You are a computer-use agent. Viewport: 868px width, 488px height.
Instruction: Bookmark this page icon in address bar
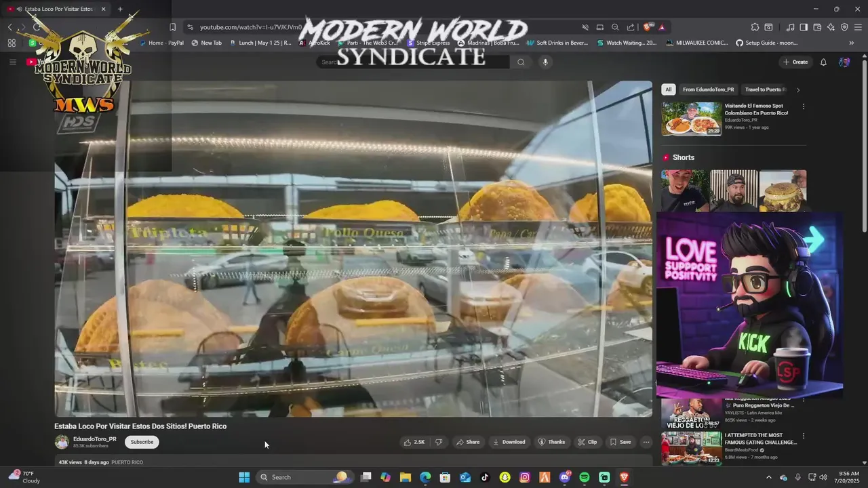172,27
